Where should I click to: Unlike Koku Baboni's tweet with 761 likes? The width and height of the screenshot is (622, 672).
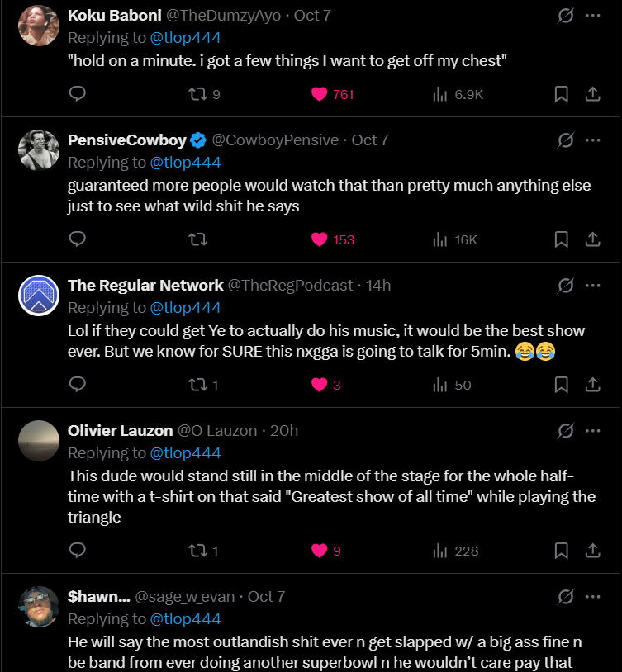pos(320,94)
